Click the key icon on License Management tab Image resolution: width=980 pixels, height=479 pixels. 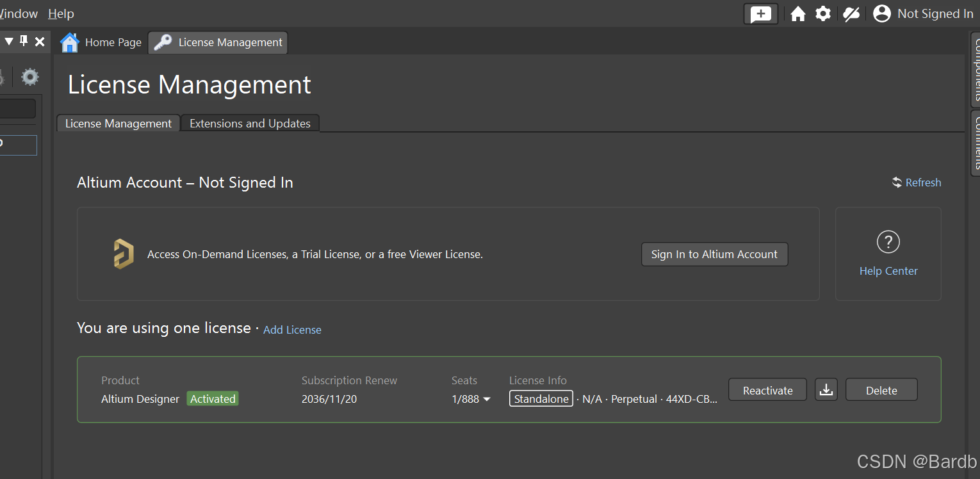(x=163, y=42)
